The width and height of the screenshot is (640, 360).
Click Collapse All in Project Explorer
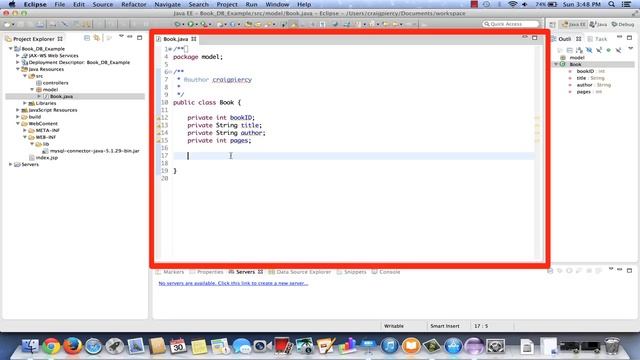point(87,38)
